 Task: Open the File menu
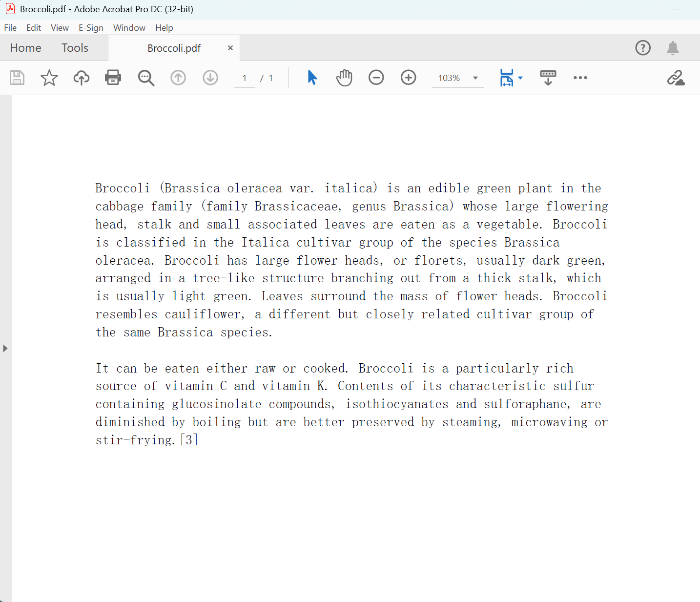10,28
